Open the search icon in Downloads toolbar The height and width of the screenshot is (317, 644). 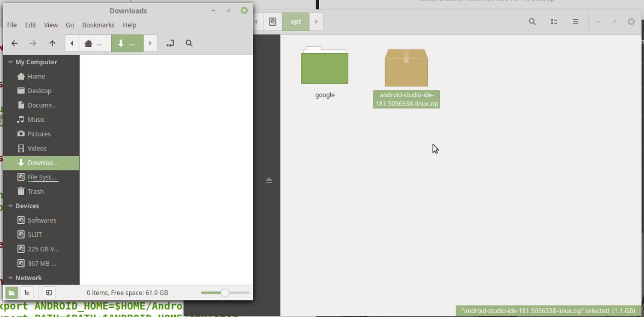(x=189, y=43)
